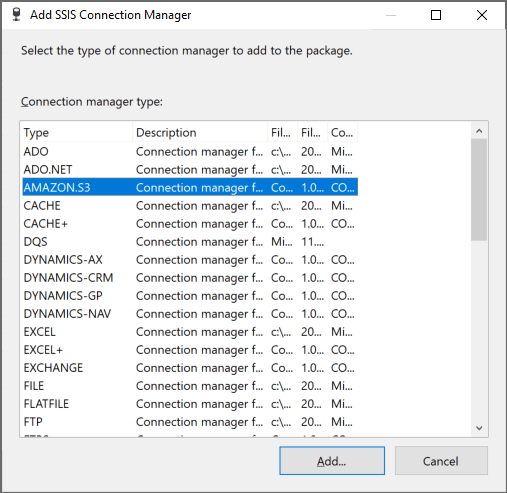
Task: Select the ADO.NET row
Action: 190,170
